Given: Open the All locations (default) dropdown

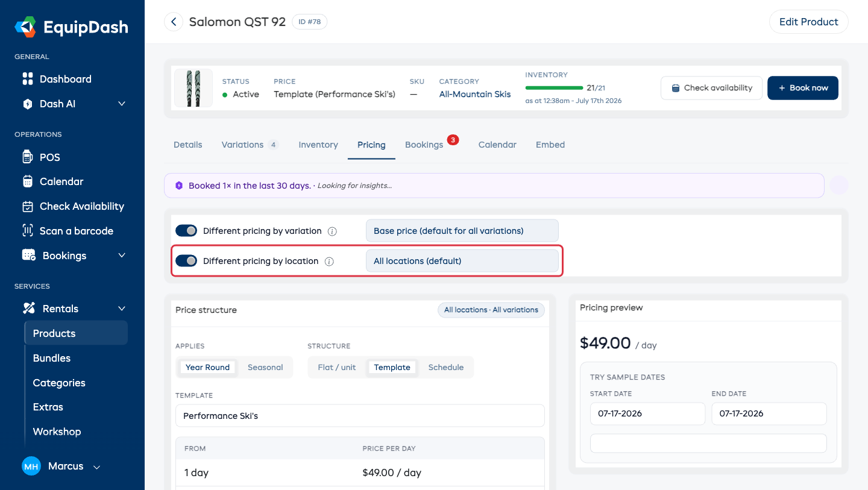Looking at the screenshot, I should [462, 261].
